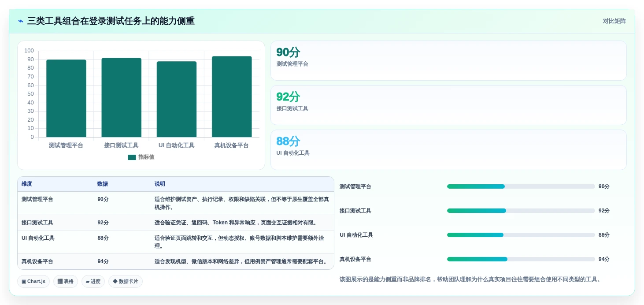The image size is (644, 305).
Task: Click the 接口测试工具 label beside its progress bar
Action: (355, 211)
